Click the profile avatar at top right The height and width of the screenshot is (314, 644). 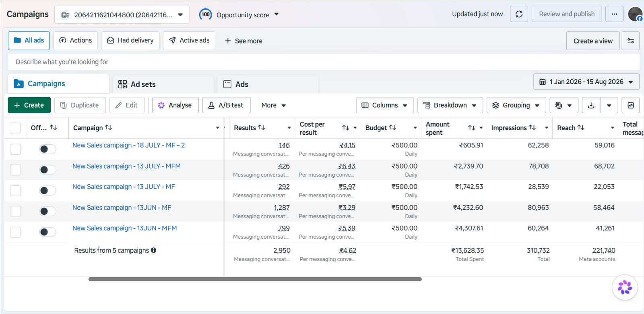(x=635, y=14)
